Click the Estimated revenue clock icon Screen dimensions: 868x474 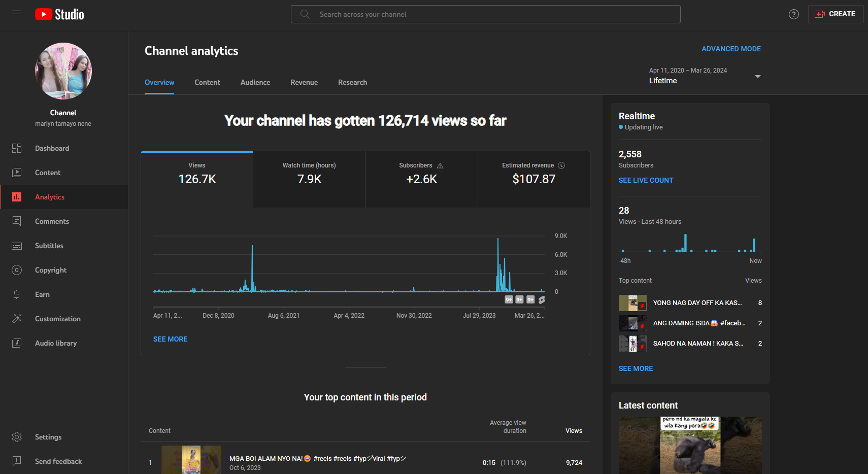(x=561, y=165)
